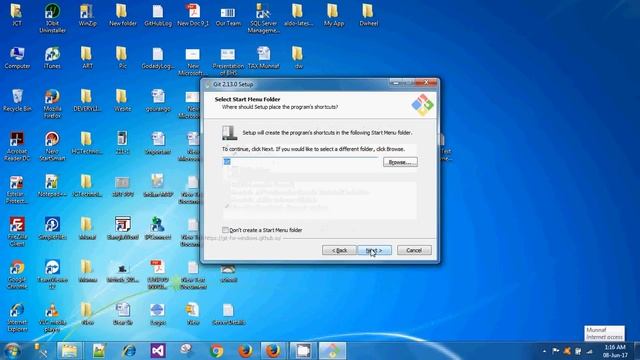Image resolution: width=640 pixels, height=360 pixels.
Task: Select the SQL Server Management shortcut
Action: click(x=263, y=18)
